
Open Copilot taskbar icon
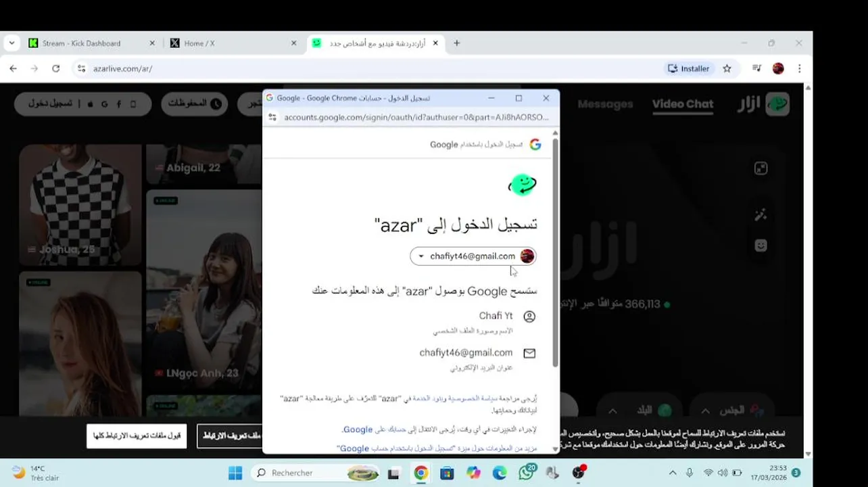(473, 473)
